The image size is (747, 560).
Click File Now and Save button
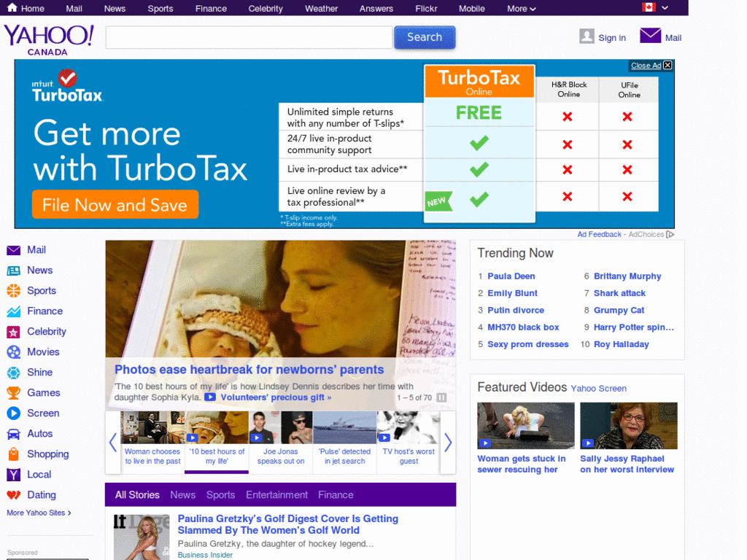pos(115,204)
